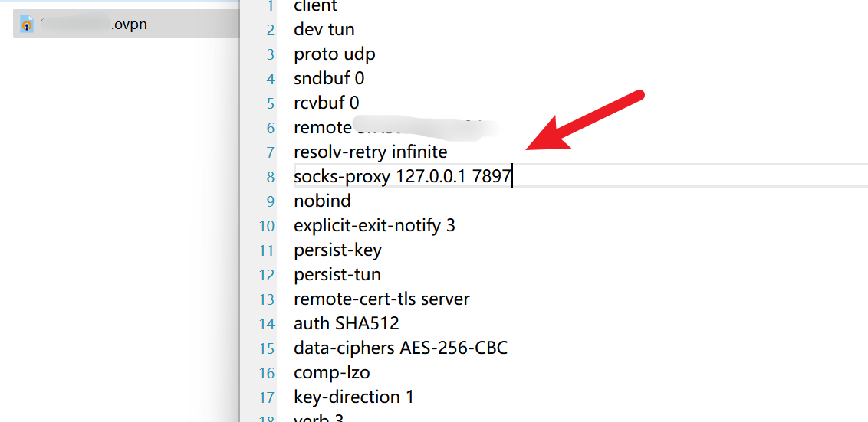Select the .ovpn file name in list
868x422 pixels.
[94, 25]
